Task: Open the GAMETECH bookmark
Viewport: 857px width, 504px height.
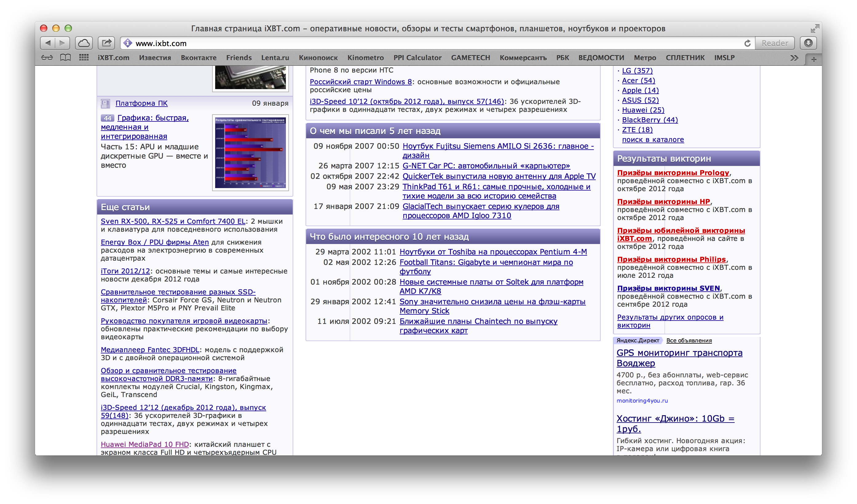Action: click(x=470, y=58)
